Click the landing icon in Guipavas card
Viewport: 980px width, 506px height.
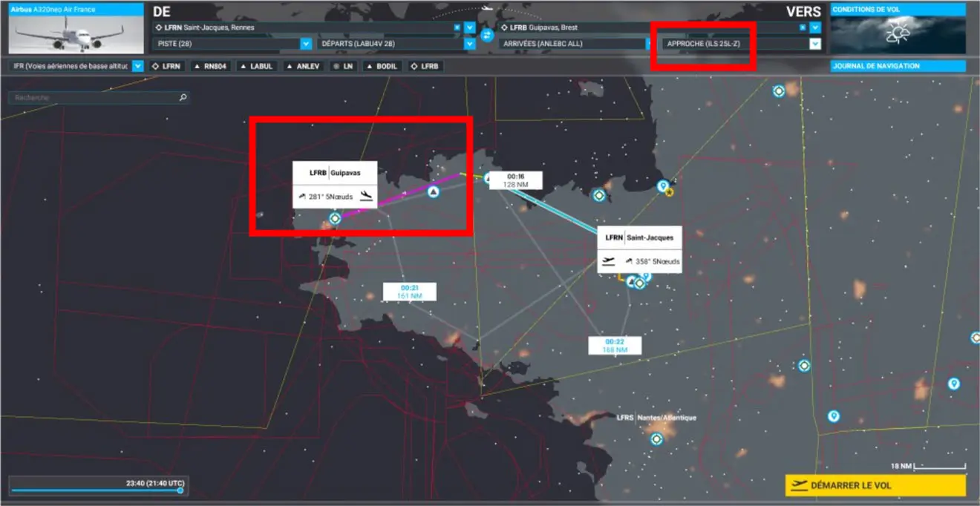click(365, 196)
